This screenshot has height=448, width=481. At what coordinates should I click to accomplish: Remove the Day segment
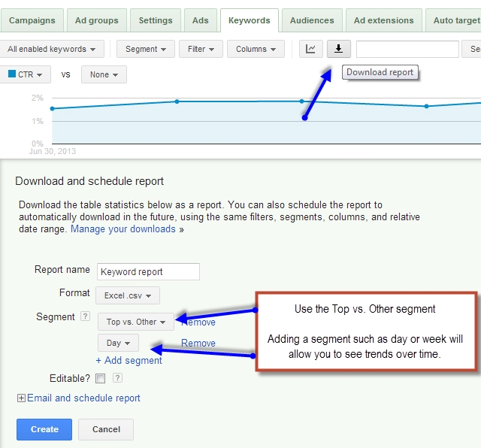[x=198, y=343]
